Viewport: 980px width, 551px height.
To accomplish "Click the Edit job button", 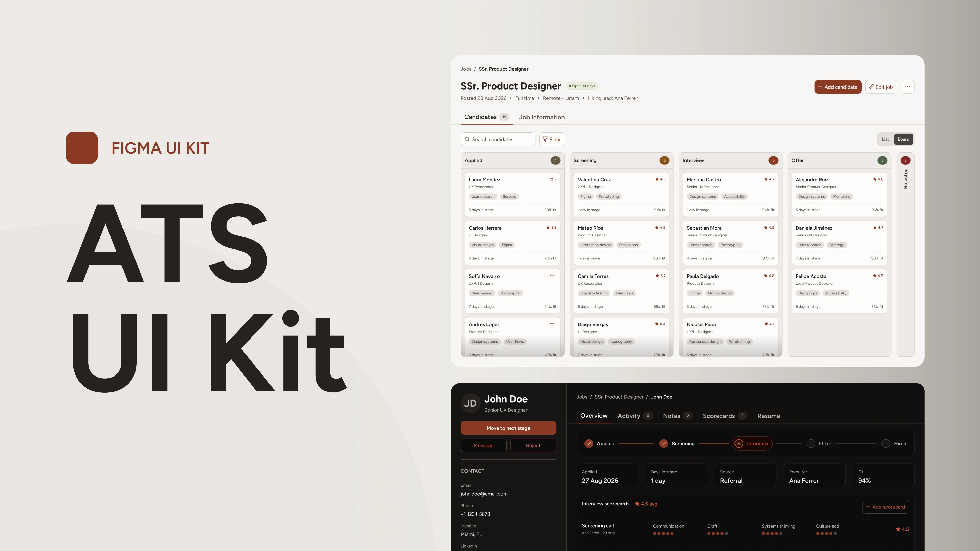I will click(x=881, y=87).
